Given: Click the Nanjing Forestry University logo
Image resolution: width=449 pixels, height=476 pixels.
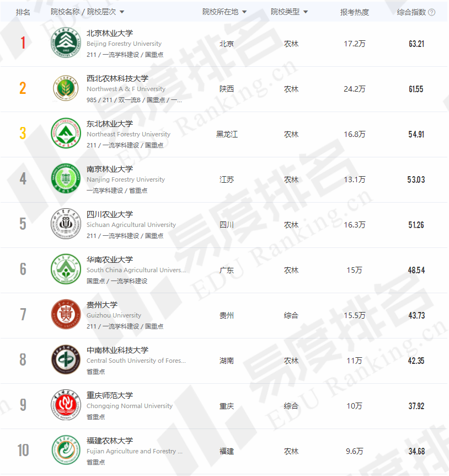Looking at the screenshot, I should (x=66, y=179).
